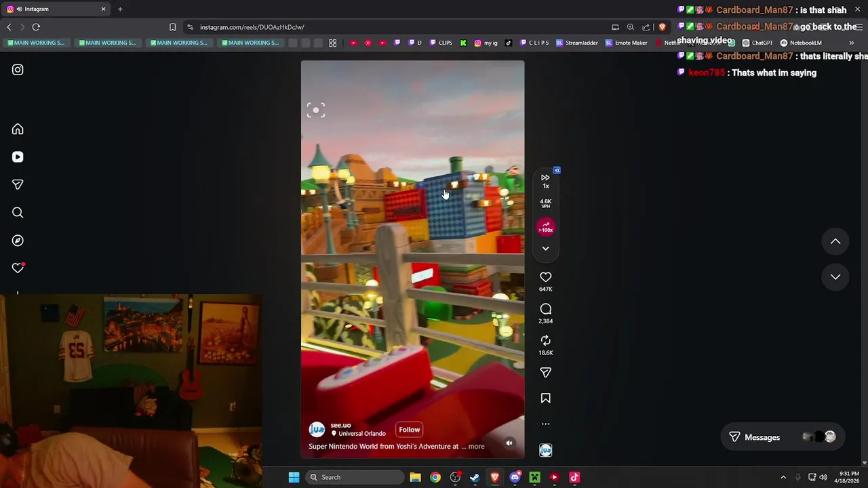This screenshot has width=868, height=488.
Task: Go to the next reel arrow
Action: tap(835, 277)
